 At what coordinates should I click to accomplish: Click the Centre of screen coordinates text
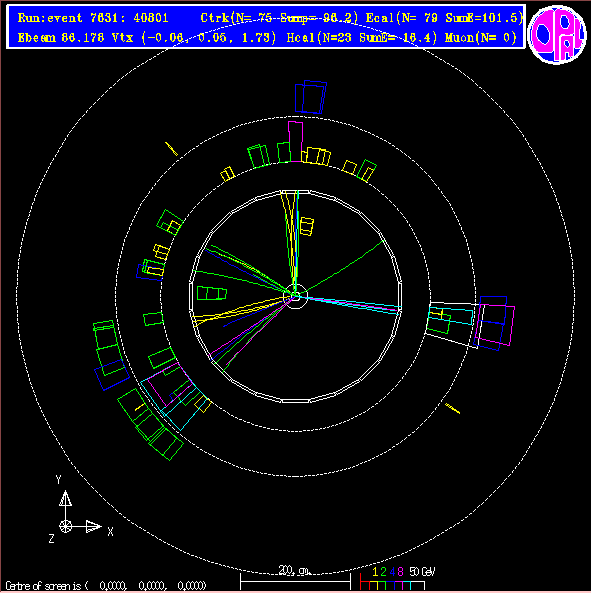pos(106,586)
